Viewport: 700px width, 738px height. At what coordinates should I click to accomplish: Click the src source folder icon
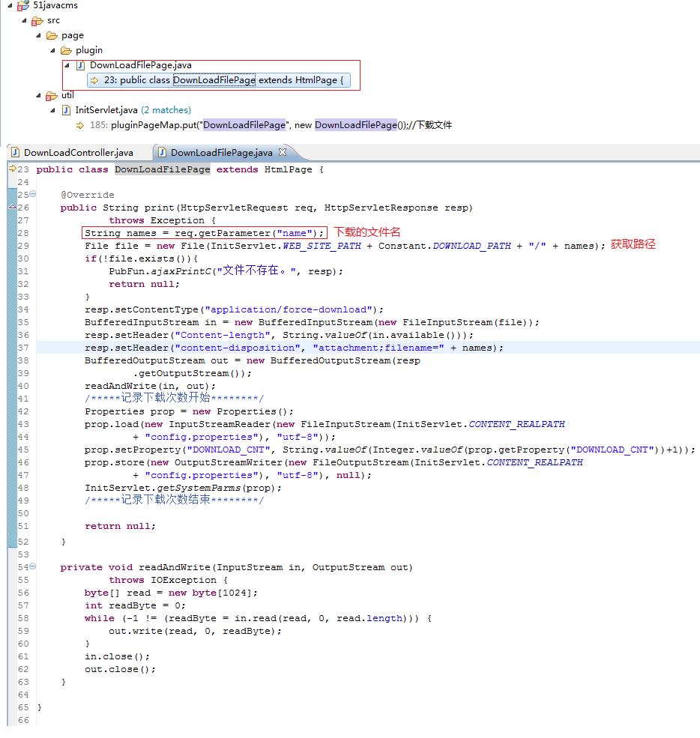tap(37, 21)
